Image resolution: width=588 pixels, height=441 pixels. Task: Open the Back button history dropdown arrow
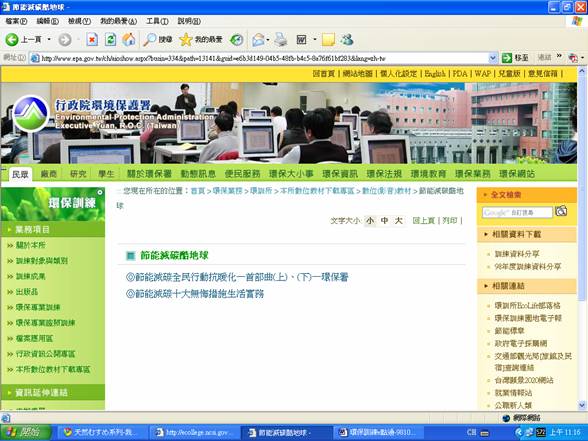click(x=49, y=39)
